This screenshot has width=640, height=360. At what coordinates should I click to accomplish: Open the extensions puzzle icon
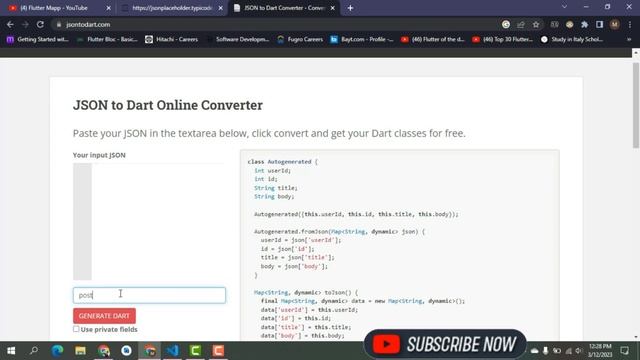584,24
